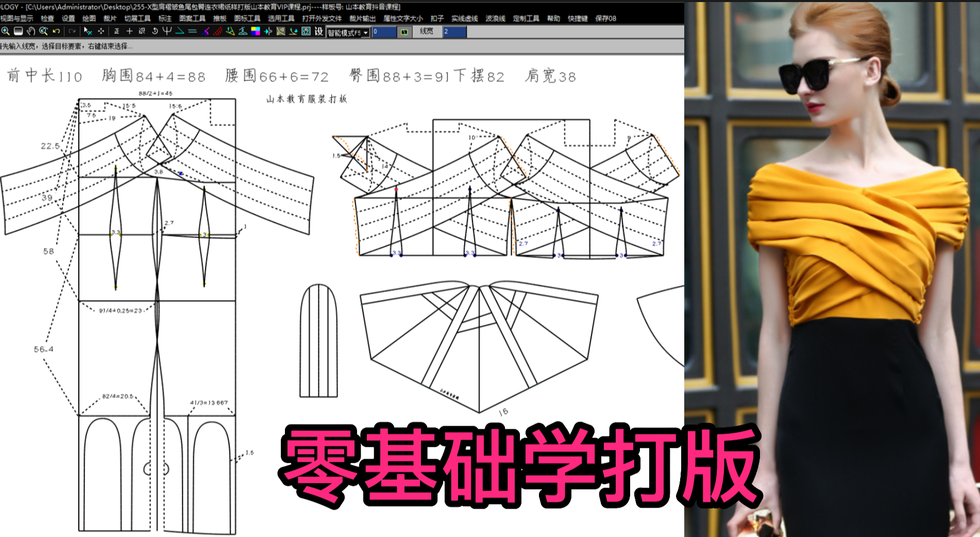The height and width of the screenshot is (537, 980).
Task: Select the arrow delete-selection tool
Action: [x=88, y=31]
